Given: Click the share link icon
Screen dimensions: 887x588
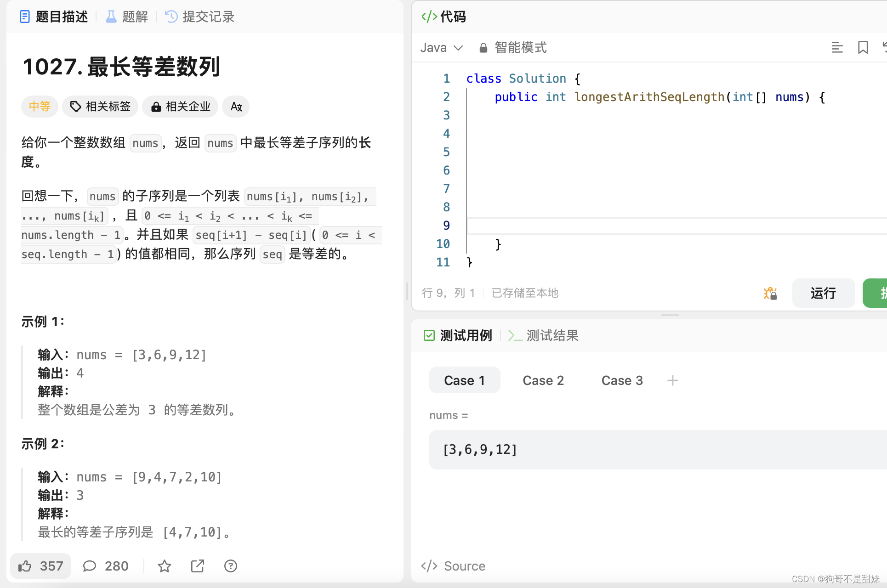Looking at the screenshot, I should coord(198,566).
